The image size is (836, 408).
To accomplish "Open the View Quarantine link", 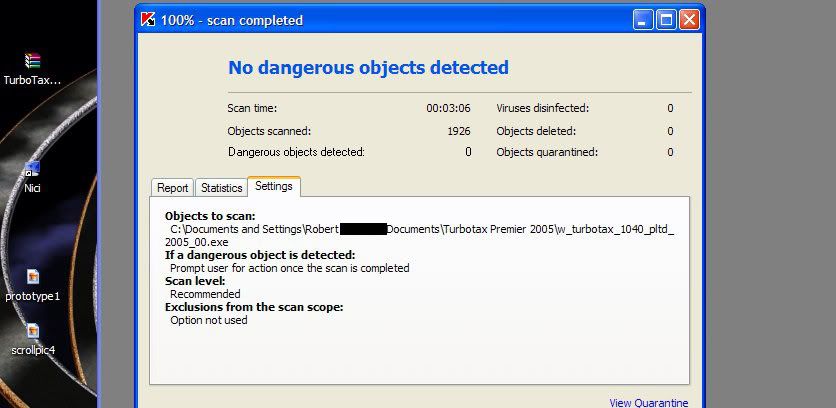I will (x=648, y=403).
